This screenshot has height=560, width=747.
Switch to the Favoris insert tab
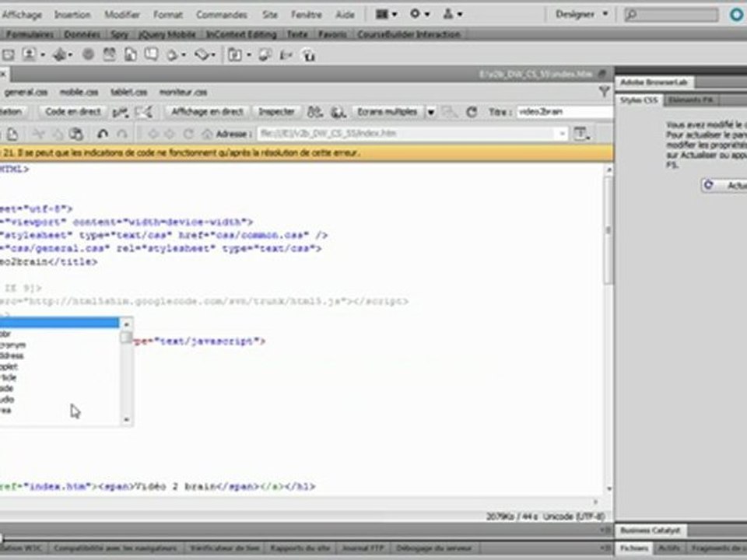332,34
